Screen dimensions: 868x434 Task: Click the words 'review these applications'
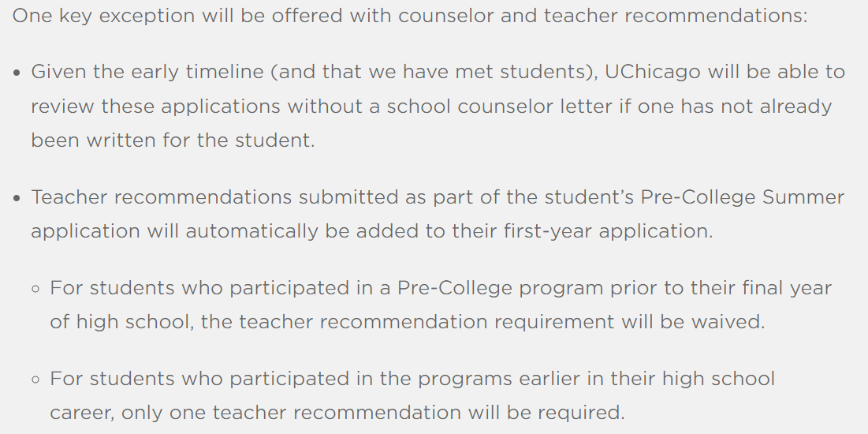pos(155,106)
